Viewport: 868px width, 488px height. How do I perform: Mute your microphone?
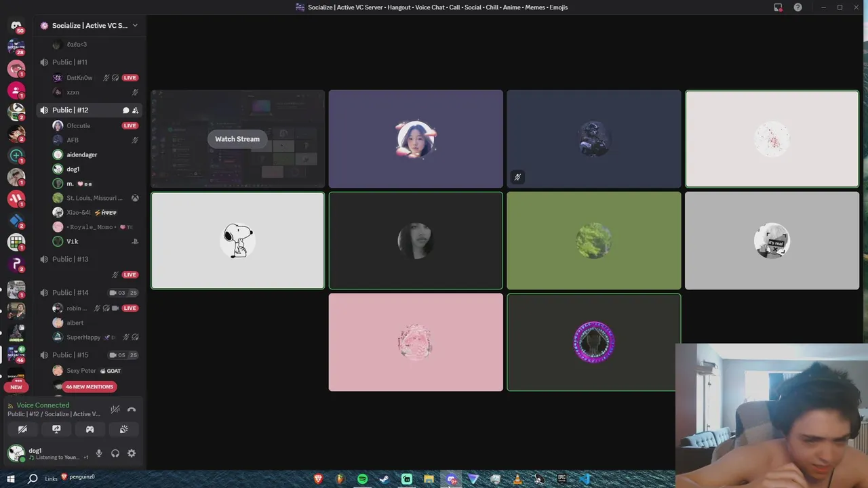tap(99, 453)
